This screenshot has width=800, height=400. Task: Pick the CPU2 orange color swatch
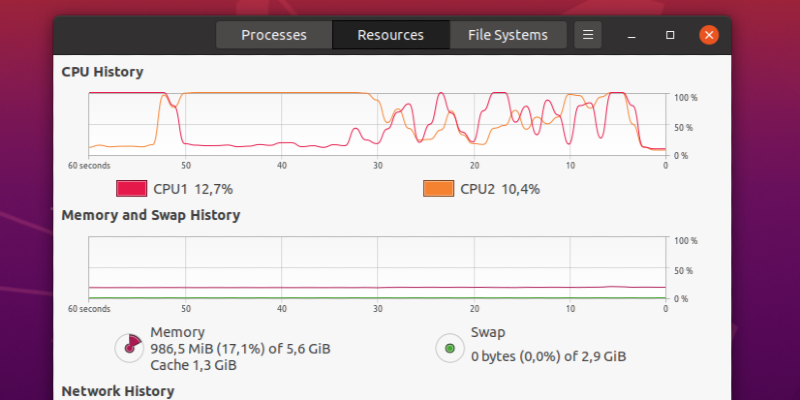pos(439,189)
